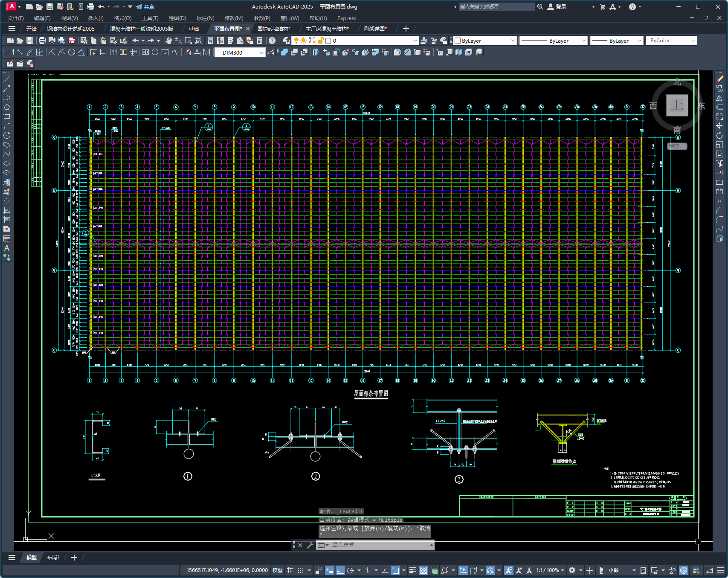Select the Pan hand tool
This screenshot has height=578, width=728.
(x=169, y=41)
